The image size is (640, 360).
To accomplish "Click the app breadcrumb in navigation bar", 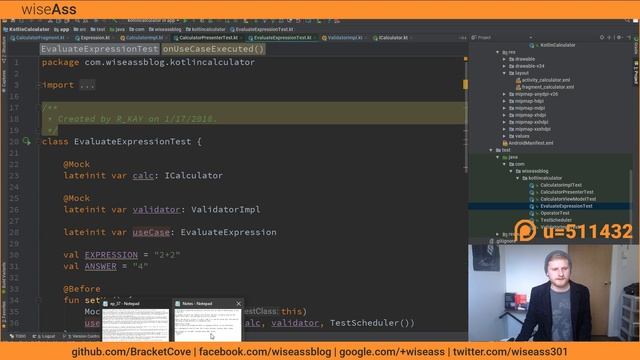I will [x=62, y=29].
